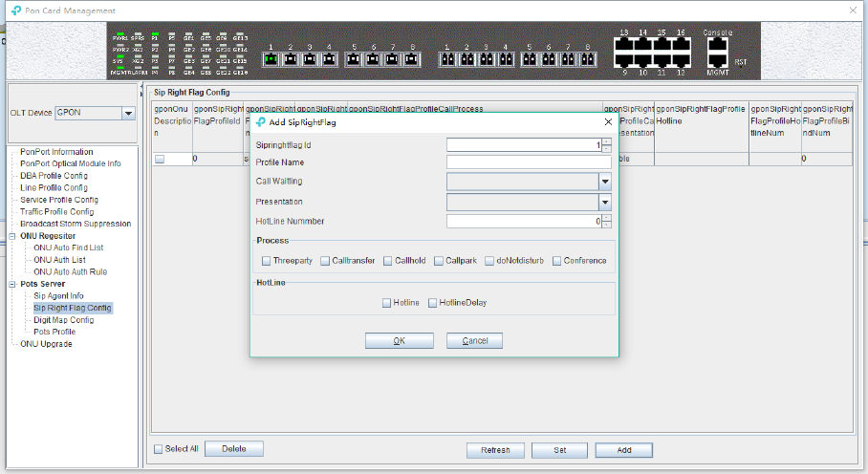Viewport: 868px width, 474px height.
Task: Click the Cancel button in the dialog
Action: [474, 341]
